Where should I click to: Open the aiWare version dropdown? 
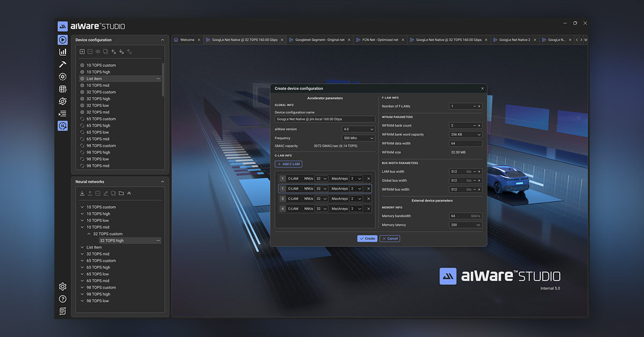coord(358,129)
